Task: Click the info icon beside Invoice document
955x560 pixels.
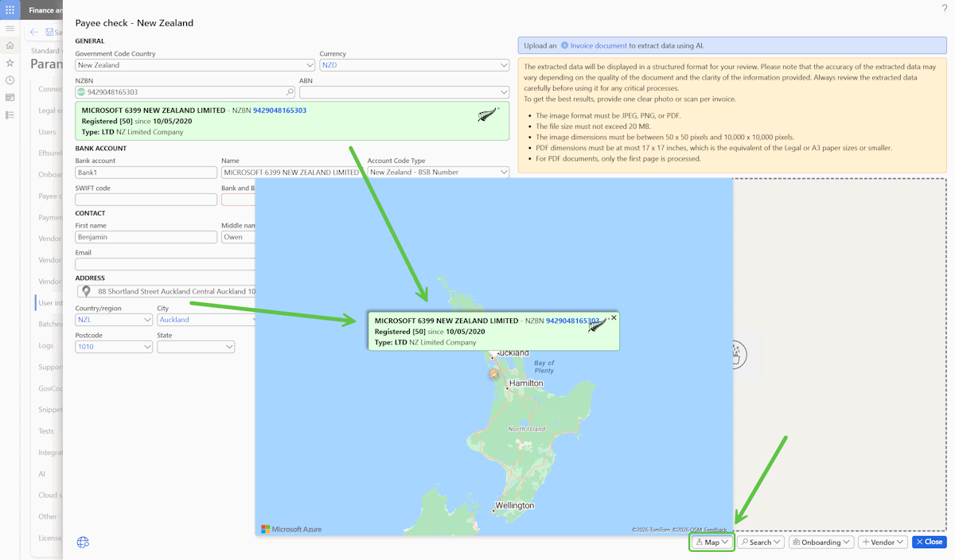Action: [564, 46]
